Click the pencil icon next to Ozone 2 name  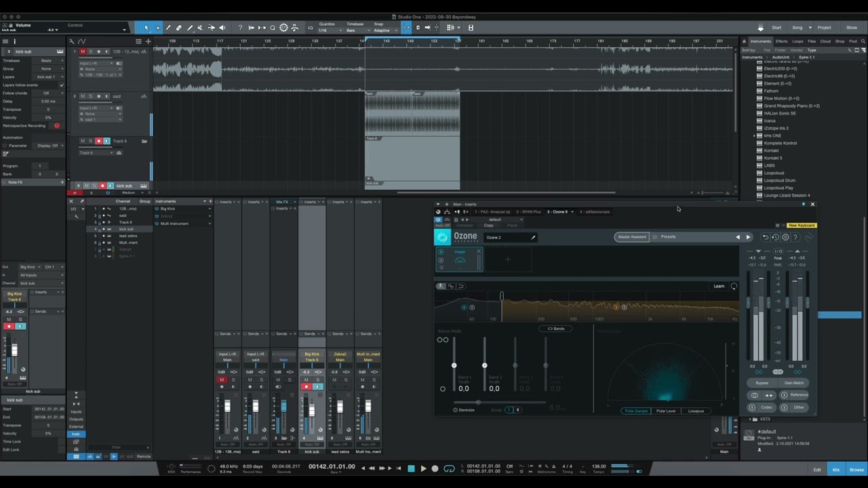tap(533, 237)
